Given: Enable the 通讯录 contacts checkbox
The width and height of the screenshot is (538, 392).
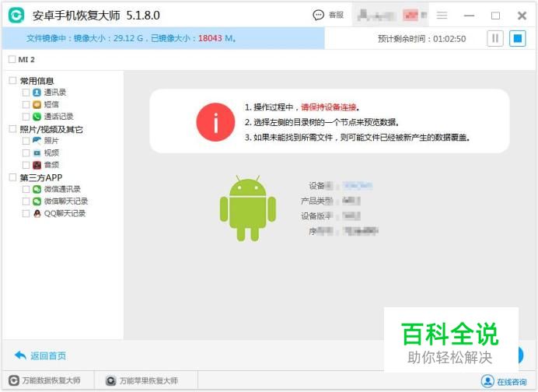Looking at the screenshot, I should point(26,93).
